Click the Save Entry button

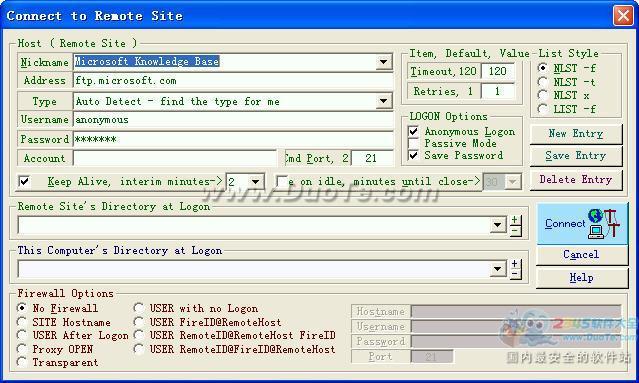click(576, 156)
